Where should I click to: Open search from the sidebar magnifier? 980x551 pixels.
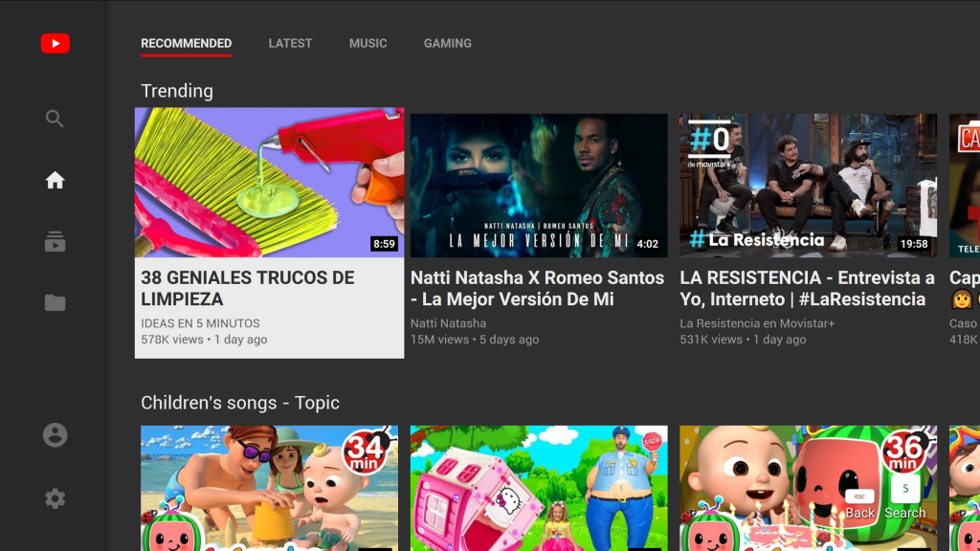pyautogui.click(x=55, y=118)
